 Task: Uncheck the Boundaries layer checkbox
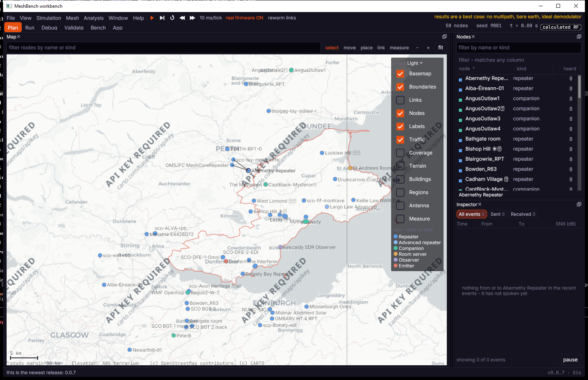(x=400, y=87)
